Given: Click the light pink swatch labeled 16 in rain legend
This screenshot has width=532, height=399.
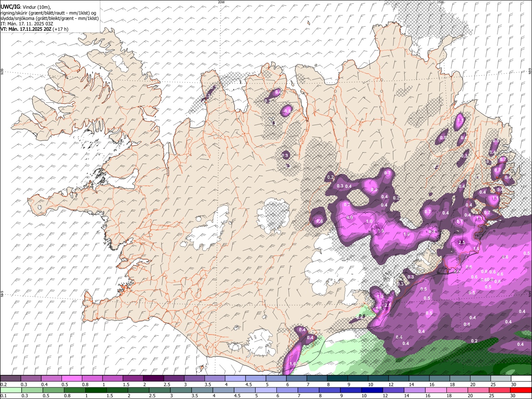Looking at the screenshot, I should (x=436, y=390).
